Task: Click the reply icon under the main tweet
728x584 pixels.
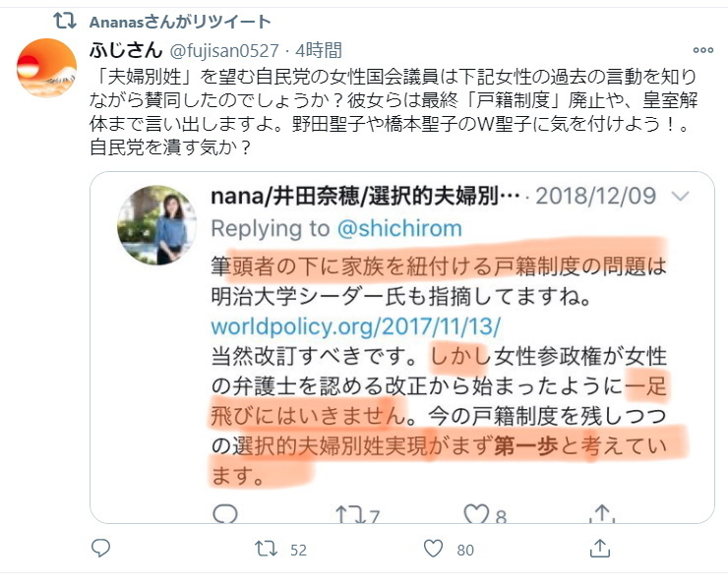Action: [x=100, y=549]
